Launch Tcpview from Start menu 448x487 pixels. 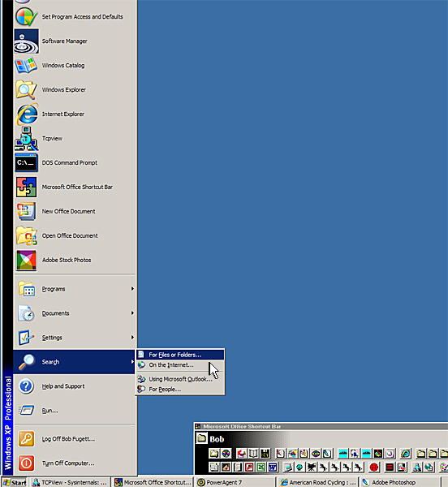(75, 138)
